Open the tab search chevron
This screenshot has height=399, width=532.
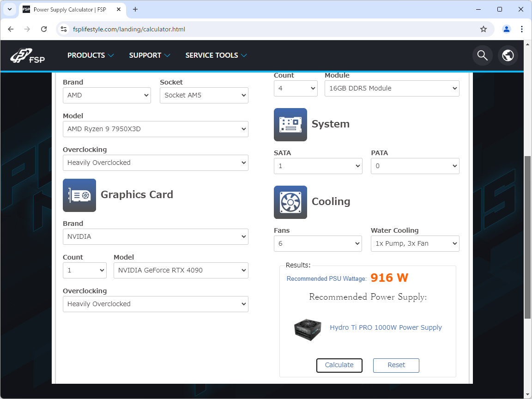[x=10, y=10]
